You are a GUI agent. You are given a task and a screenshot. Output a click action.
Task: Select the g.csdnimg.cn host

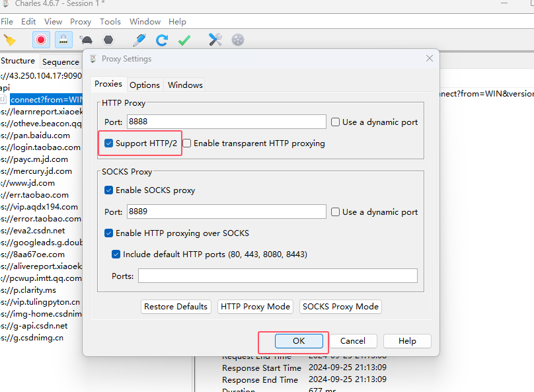tap(32, 338)
